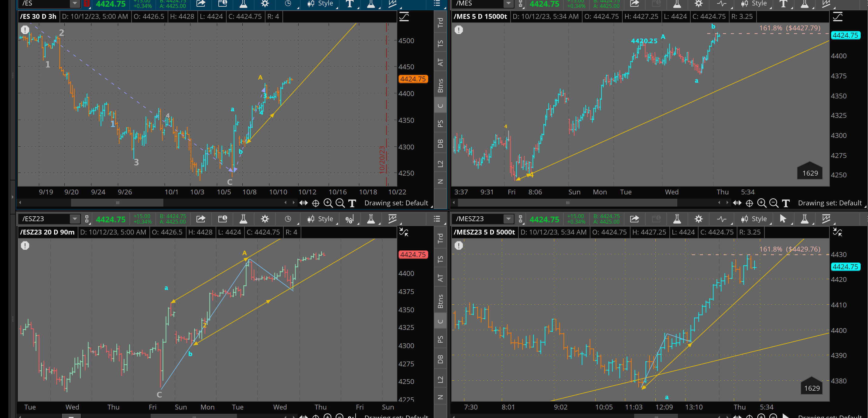
Task: Open the list menu icon in /ESZ23 toolbar
Action: tap(437, 219)
